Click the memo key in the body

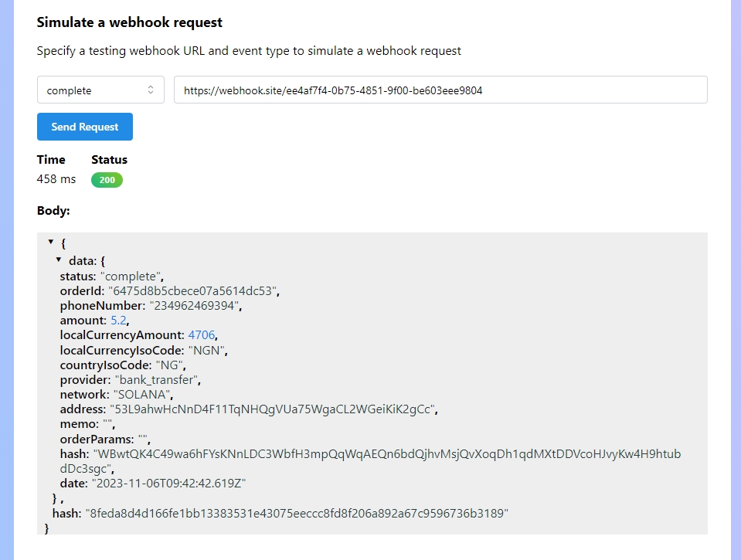78,424
